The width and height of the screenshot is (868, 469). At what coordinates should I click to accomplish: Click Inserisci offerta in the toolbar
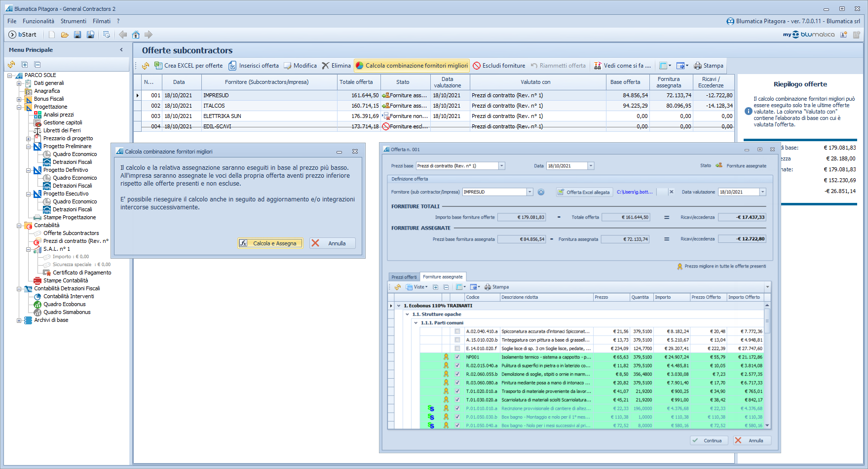254,66
